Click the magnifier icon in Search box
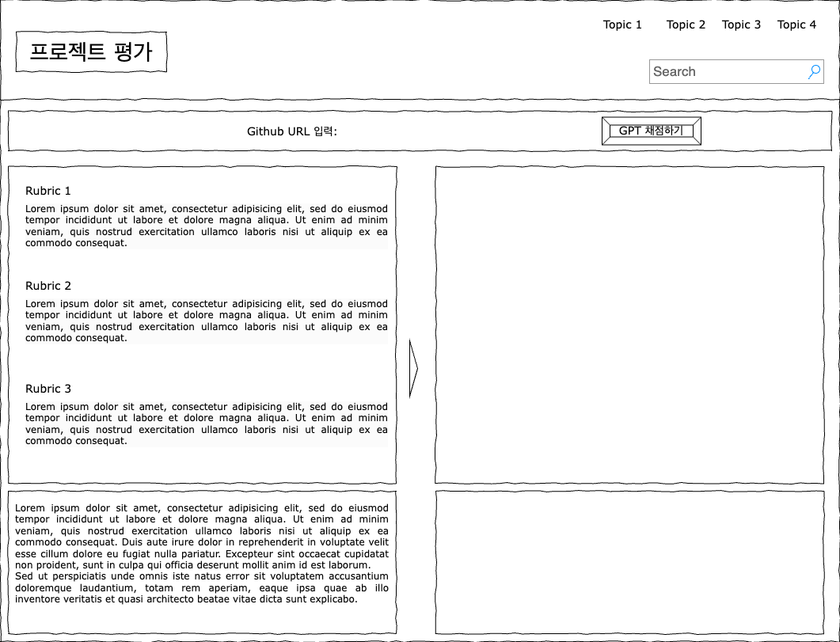This screenshot has width=840, height=642. click(x=815, y=72)
